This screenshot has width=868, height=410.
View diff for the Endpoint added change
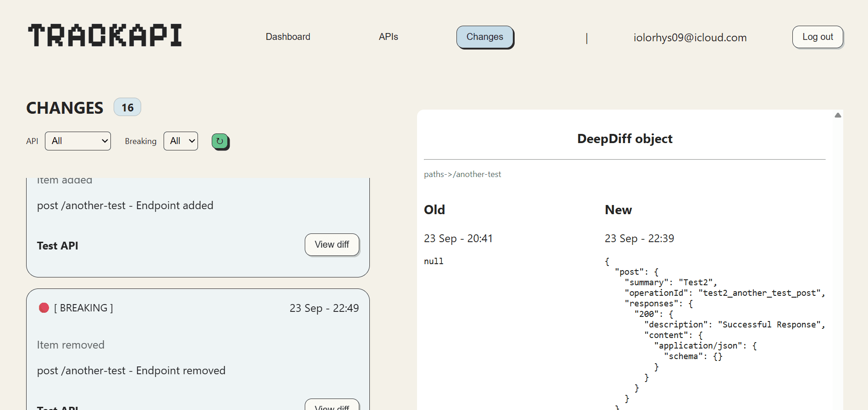coord(332,244)
